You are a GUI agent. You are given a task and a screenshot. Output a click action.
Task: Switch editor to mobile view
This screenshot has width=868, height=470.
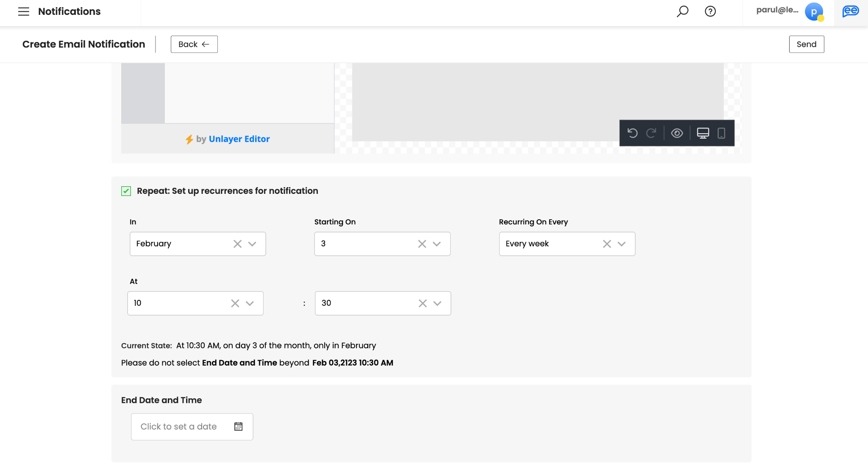(721, 133)
